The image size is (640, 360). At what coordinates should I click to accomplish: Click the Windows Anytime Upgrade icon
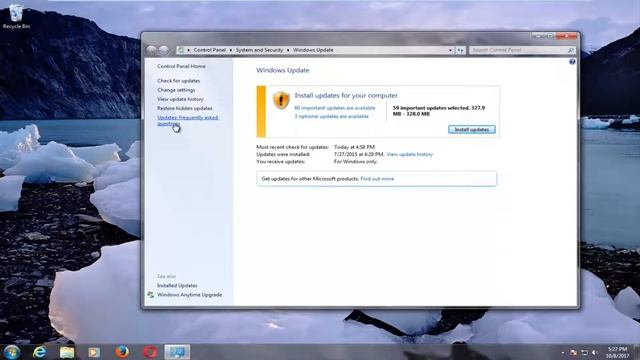pyautogui.click(x=151, y=295)
